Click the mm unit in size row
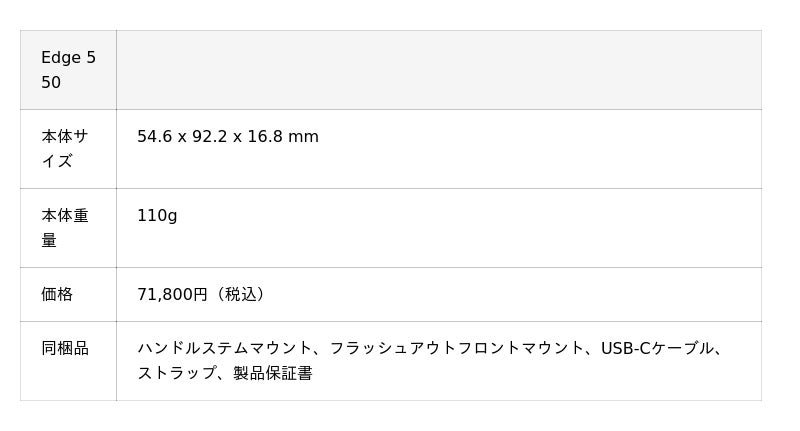 point(304,137)
